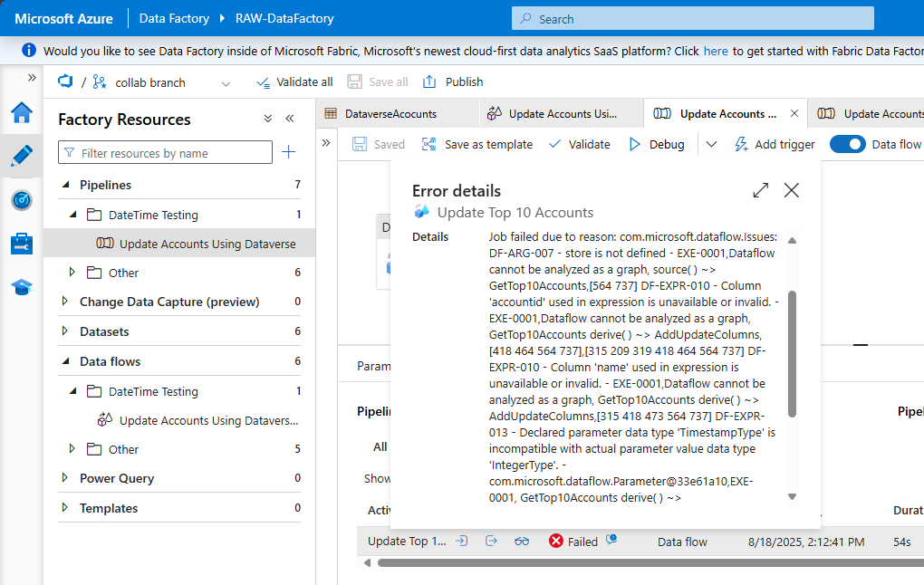
Task: Expand the Error details dialog
Action: [761, 190]
